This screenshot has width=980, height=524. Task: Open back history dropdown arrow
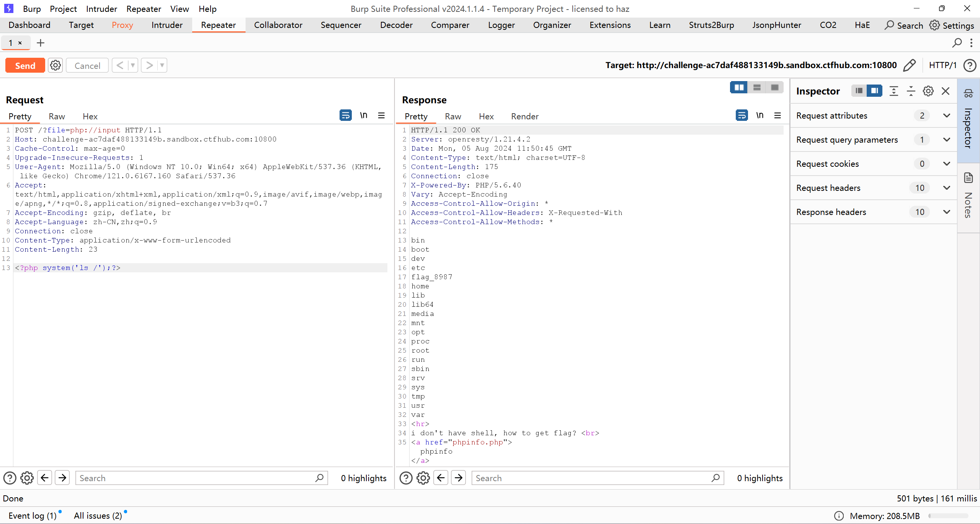(133, 65)
